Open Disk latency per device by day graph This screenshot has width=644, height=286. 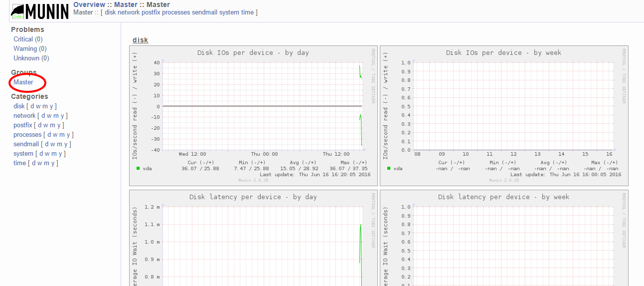253,238
